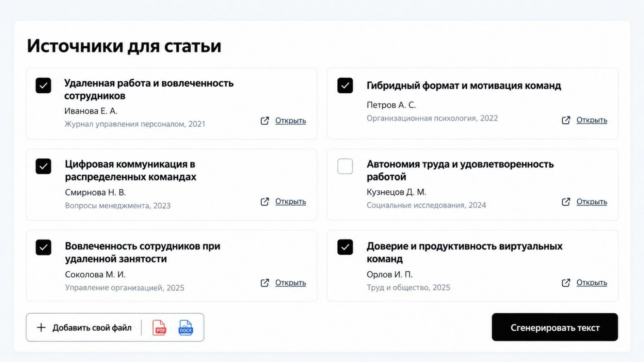
Task: Select title Вовлеченность сотрудников при удаленной занятости
Action: [142, 253]
